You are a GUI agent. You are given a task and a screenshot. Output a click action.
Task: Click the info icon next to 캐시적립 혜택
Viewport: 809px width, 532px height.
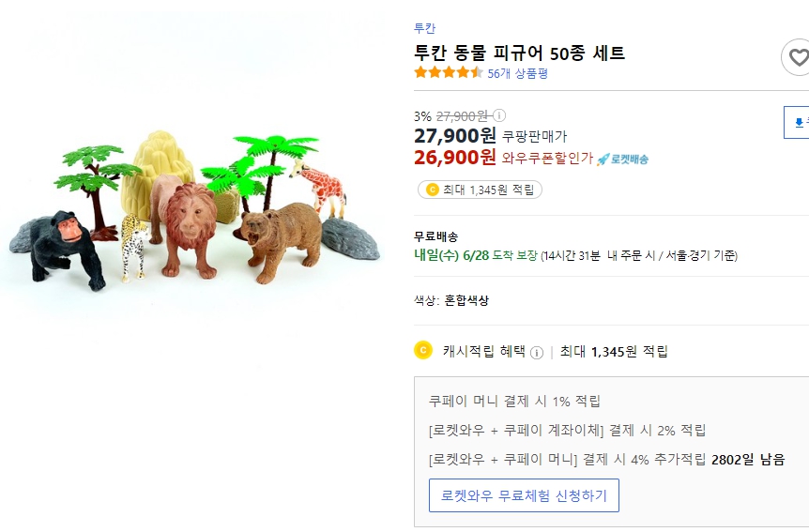coord(537,353)
